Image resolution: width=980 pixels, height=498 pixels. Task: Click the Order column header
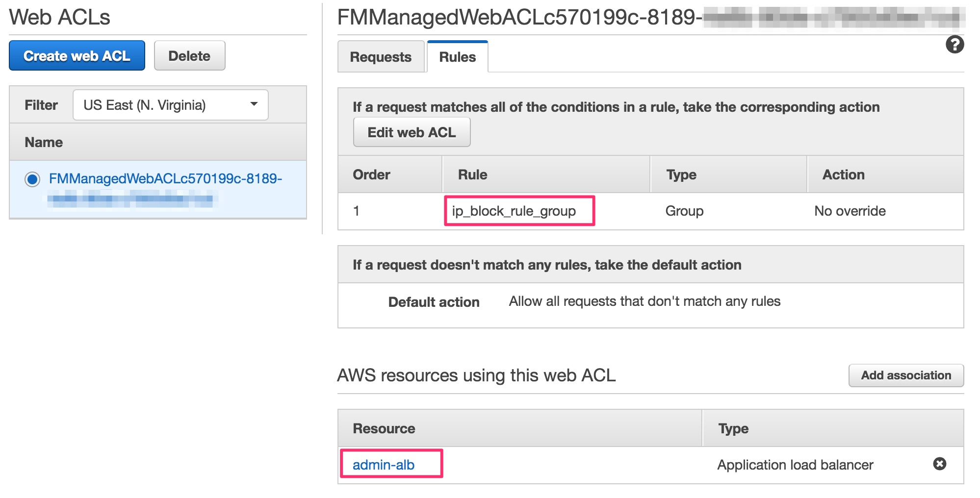click(x=371, y=174)
